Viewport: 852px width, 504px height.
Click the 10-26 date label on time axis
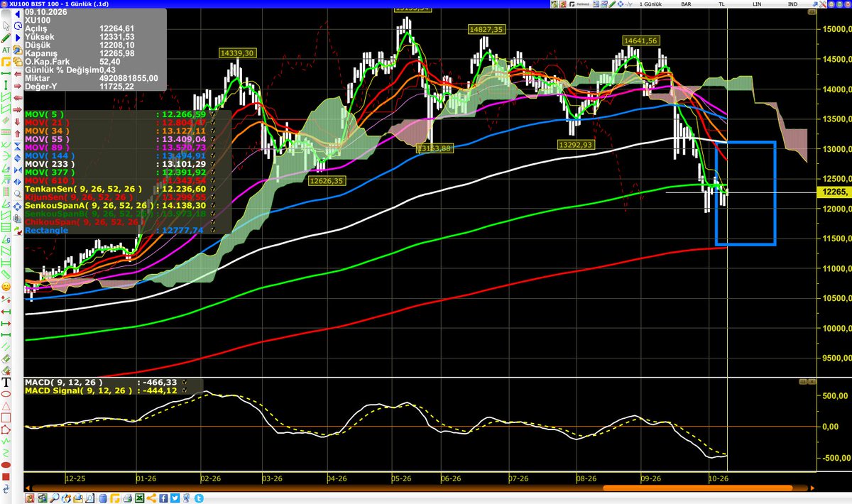click(x=720, y=478)
